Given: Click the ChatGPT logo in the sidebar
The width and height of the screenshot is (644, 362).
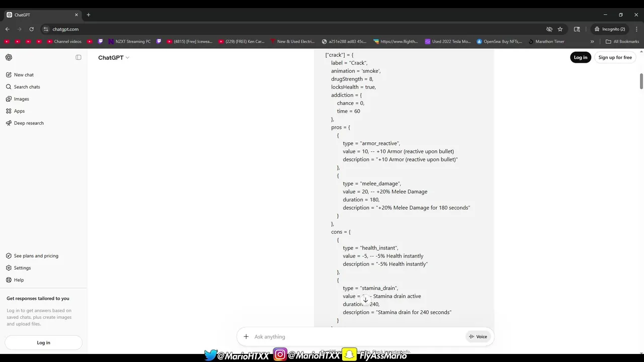Looking at the screenshot, I should coord(9,57).
